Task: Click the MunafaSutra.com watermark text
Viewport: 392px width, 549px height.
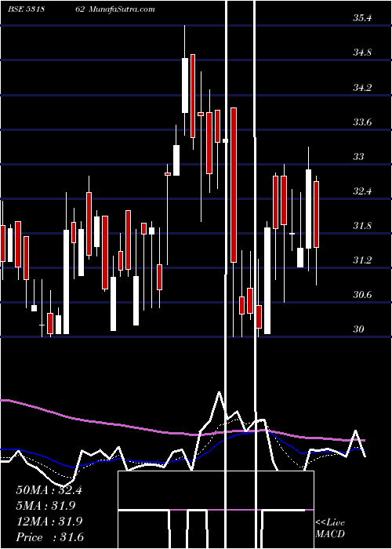Action: [x=122, y=9]
